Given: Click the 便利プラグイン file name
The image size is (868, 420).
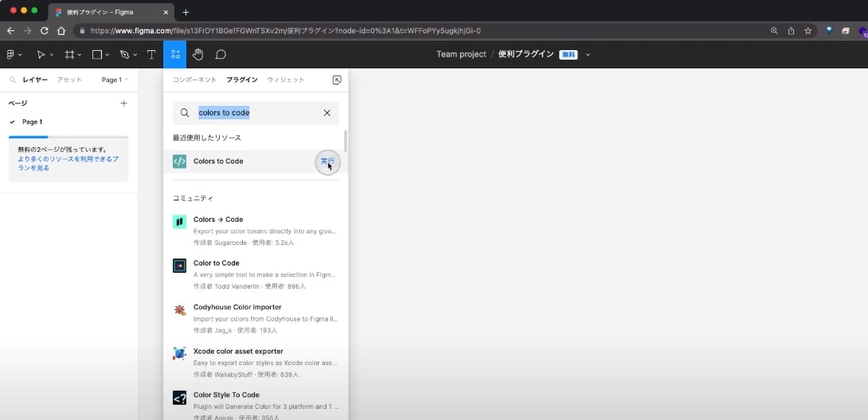Looking at the screenshot, I should click(x=526, y=54).
